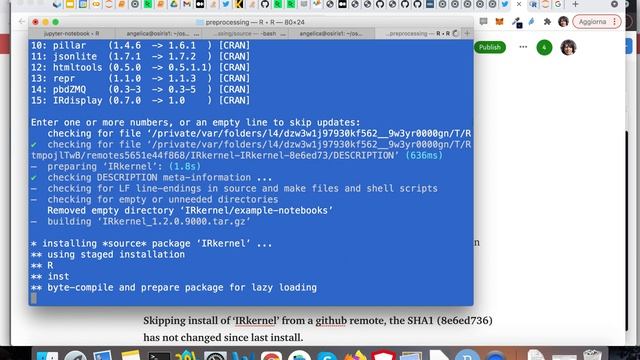This screenshot has height=360, width=640.
Task: Click the green notifications badge showing 4
Action: (544, 47)
